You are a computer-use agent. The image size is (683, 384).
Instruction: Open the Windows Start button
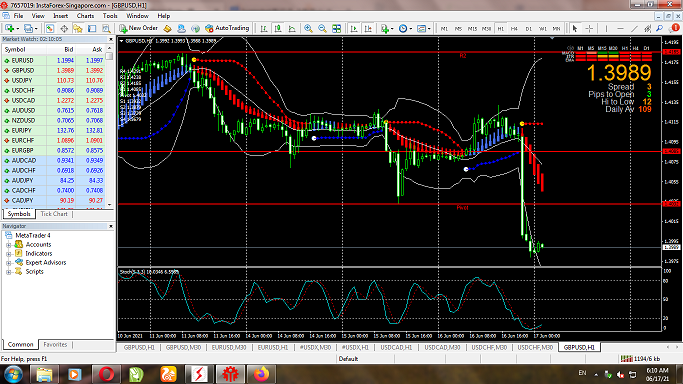13,374
